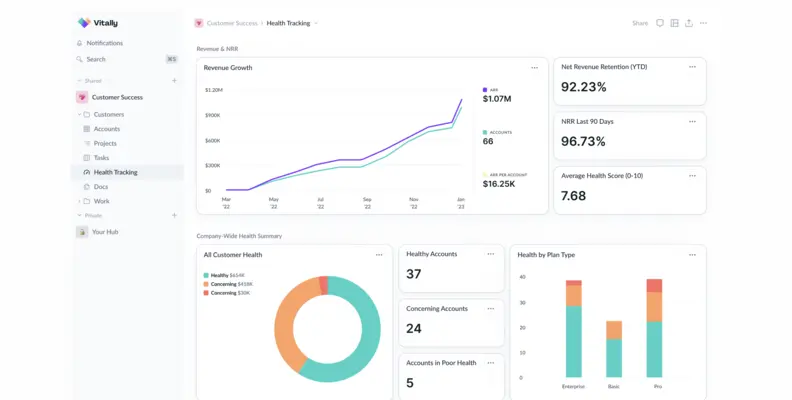Toggle the Concerning $30K legend entry
This screenshot has height=400, width=792.
coord(226,293)
